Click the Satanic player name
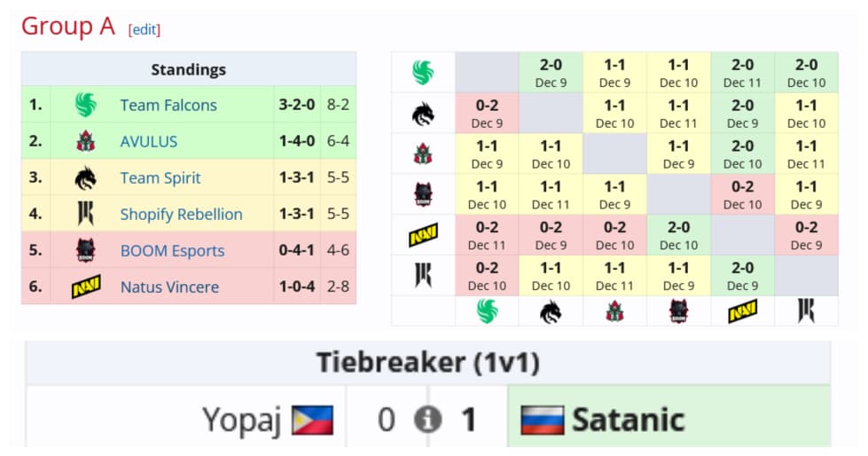Viewport: 868px width, 456px height. [628, 419]
